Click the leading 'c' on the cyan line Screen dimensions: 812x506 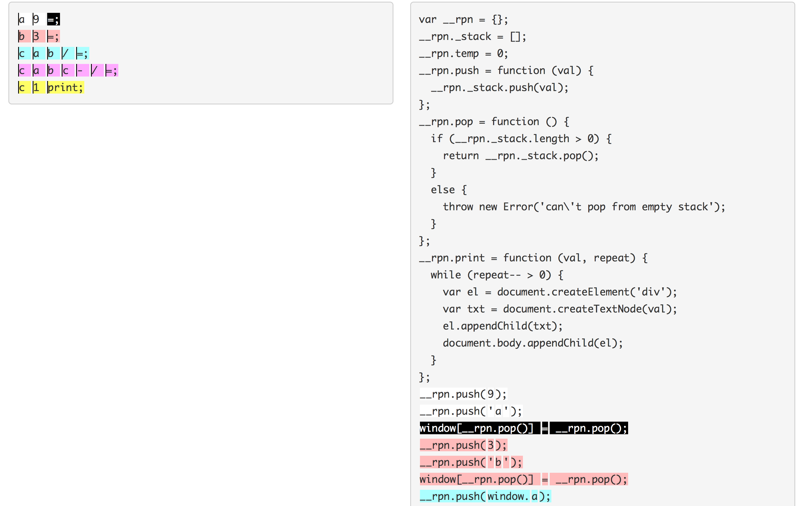tap(24, 53)
